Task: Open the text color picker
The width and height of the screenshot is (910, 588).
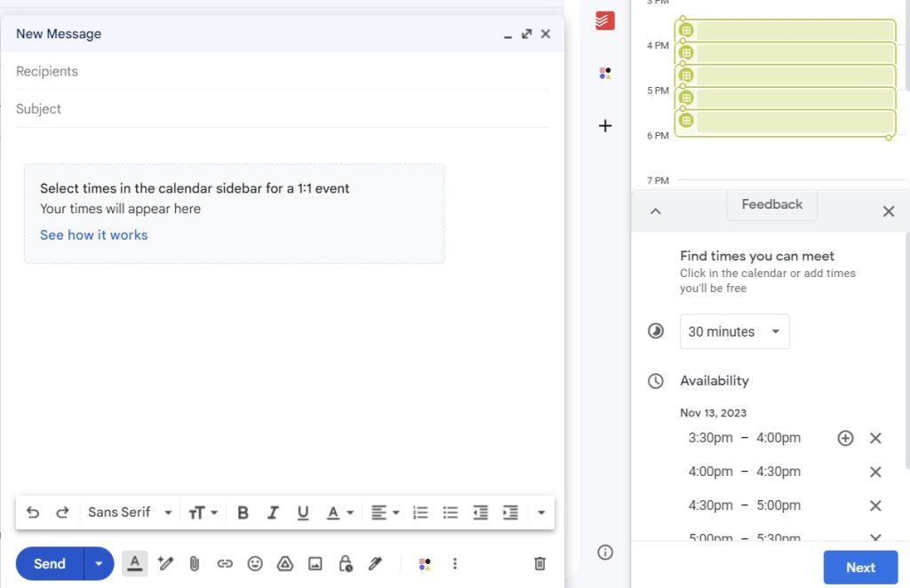Action: coord(339,513)
